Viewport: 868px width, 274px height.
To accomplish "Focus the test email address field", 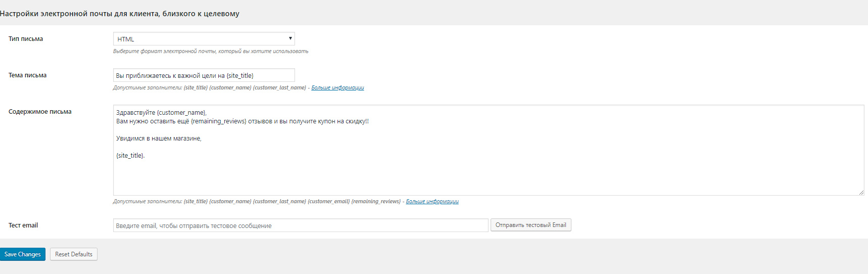I will click(x=301, y=225).
